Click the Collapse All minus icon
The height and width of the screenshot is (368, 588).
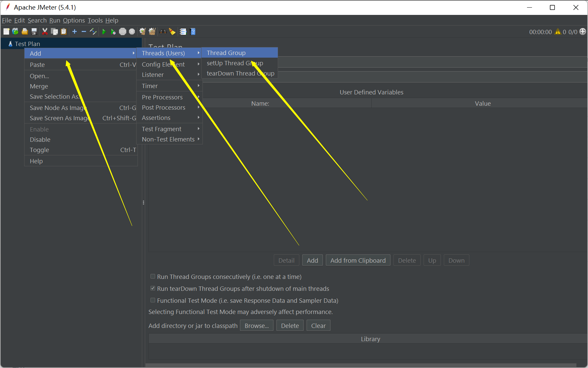tap(84, 31)
